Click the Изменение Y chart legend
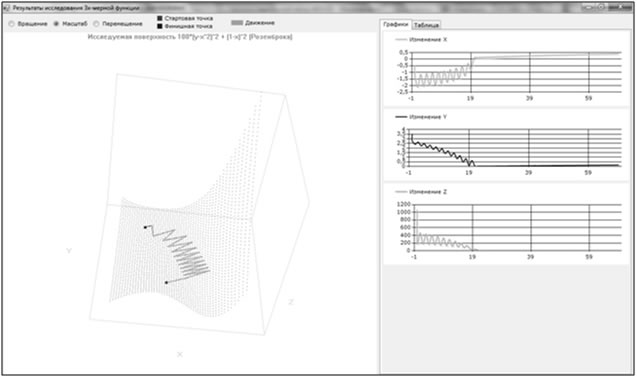This screenshot has height=377, width=637. click(421, 117)
